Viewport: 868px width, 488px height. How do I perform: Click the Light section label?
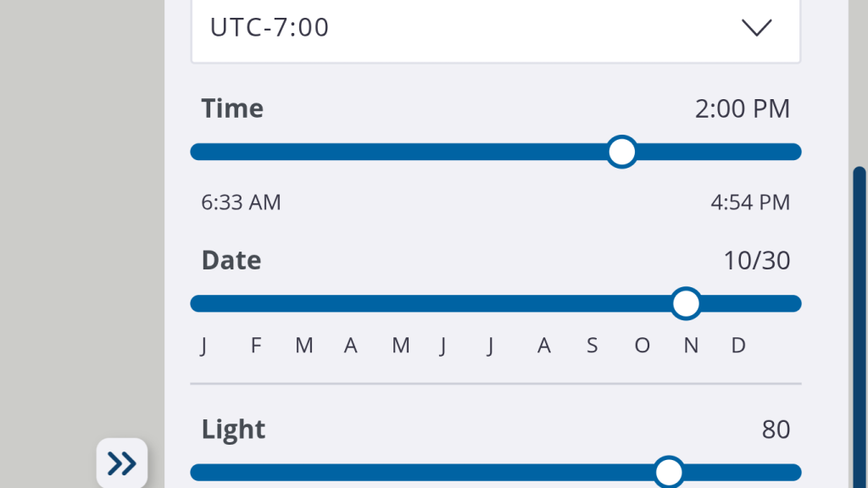[233, 430]
